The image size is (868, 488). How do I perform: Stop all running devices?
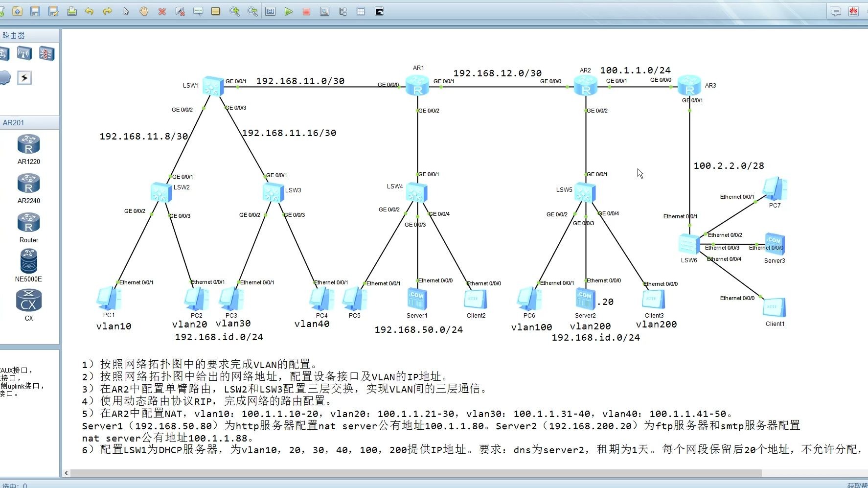tap(306, 11)
